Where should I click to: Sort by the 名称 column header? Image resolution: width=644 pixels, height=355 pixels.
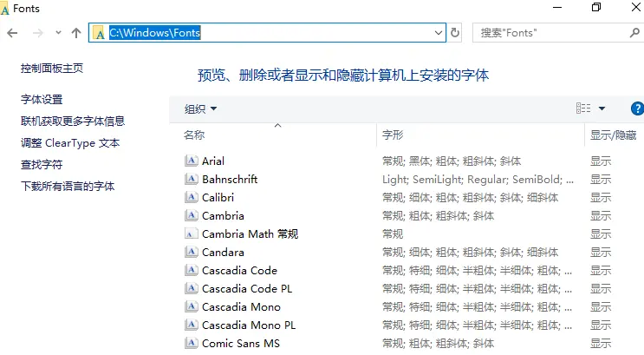point(194,135)
